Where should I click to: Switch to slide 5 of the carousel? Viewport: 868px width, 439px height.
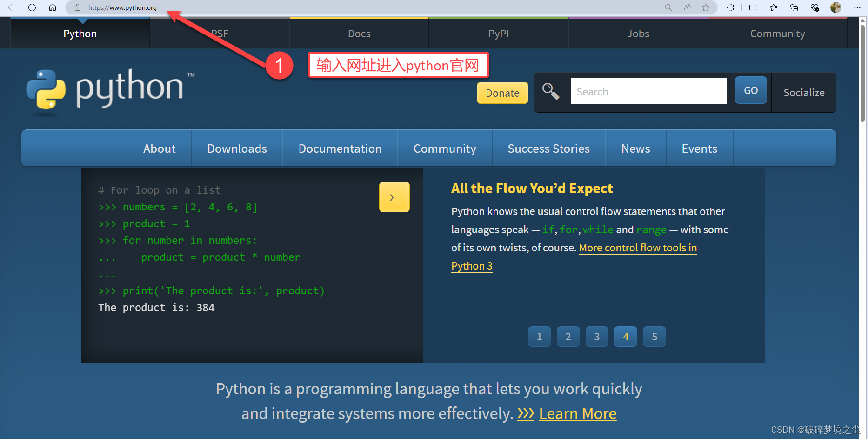(654, 337)
